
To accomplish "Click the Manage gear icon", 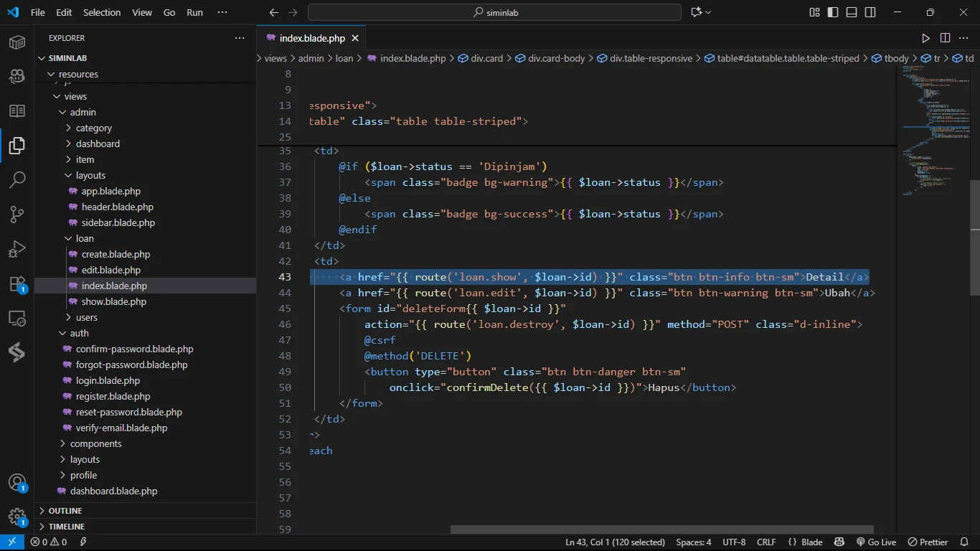I will click(17, 517).
